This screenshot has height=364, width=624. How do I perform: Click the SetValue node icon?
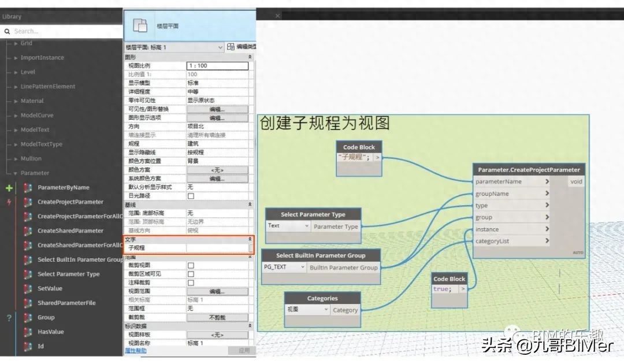click(28, 288)
